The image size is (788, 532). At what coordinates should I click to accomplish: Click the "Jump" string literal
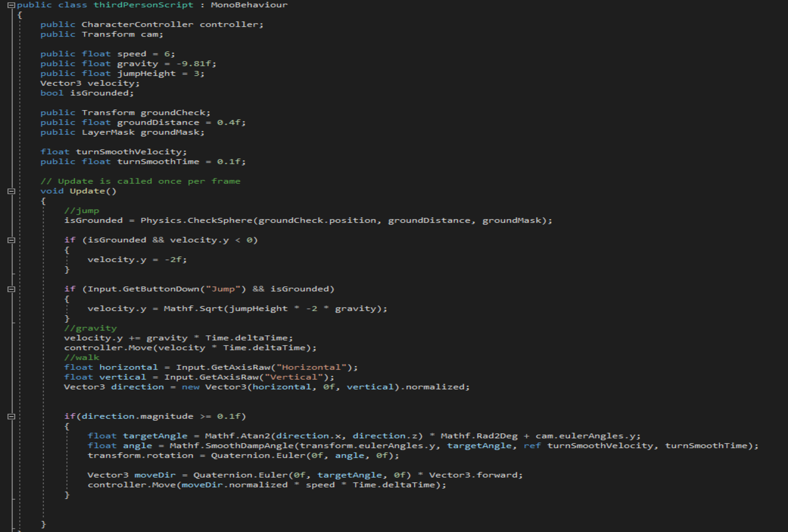[223, 289]
